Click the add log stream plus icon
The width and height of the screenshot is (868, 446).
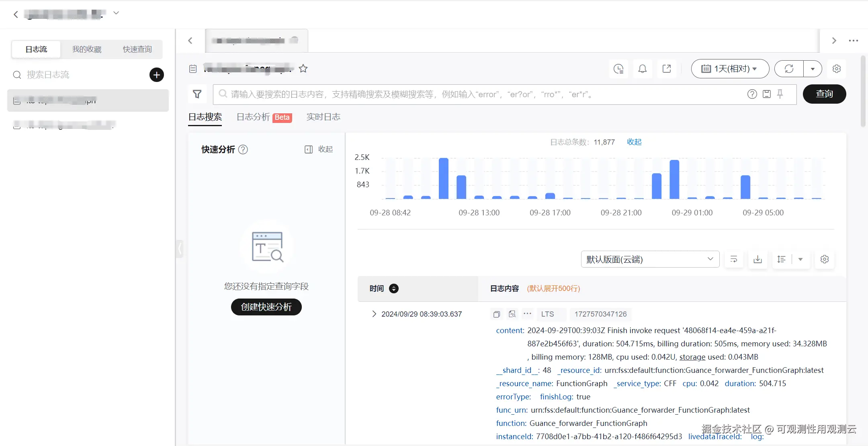coord(157,75)
